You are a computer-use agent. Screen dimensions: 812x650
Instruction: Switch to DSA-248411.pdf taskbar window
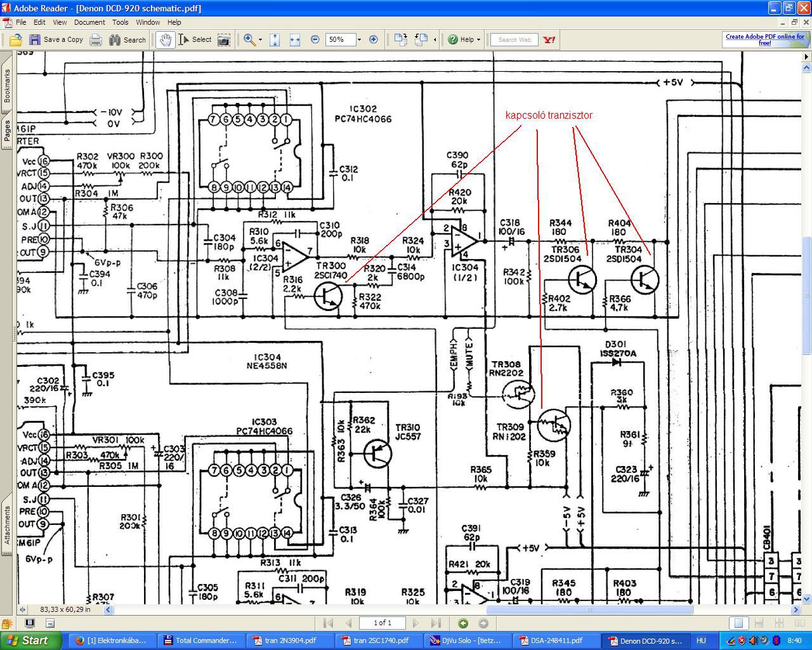click(x=556, y=640)
